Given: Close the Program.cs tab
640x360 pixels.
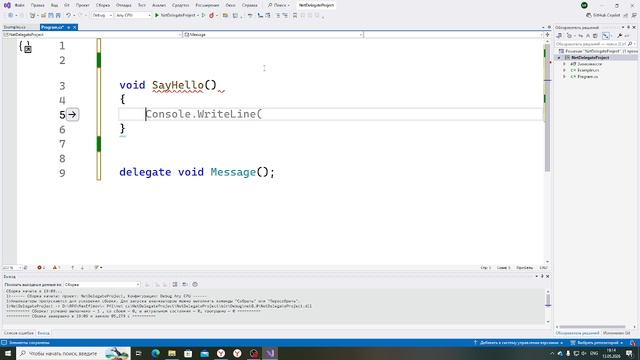Looking at the screenshot, I should pos(75,27).
